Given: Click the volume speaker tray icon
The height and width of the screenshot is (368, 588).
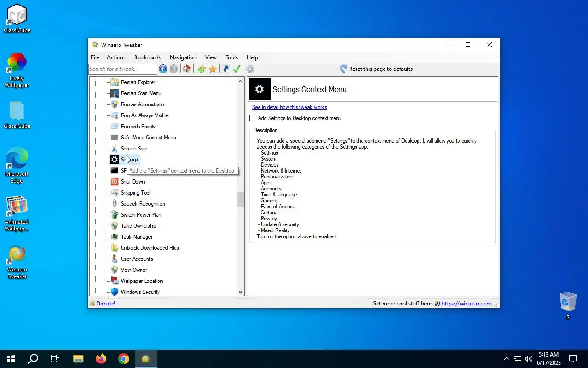Looking at the screenshot, I should [x=529, y=359].
